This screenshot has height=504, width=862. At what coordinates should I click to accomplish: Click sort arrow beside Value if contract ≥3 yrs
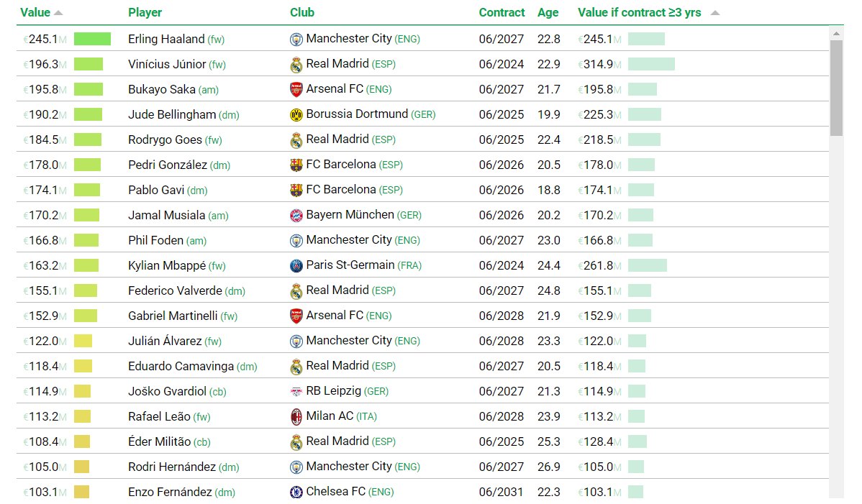tap(714, 13)
